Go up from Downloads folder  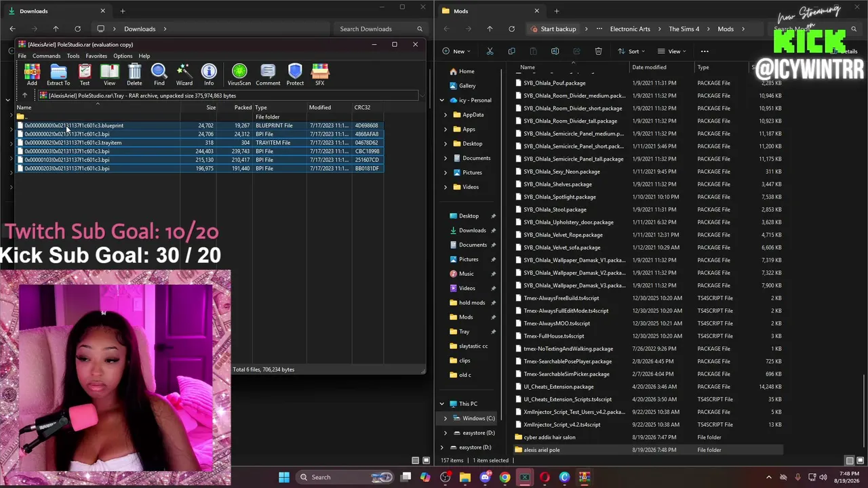point(56,29)
